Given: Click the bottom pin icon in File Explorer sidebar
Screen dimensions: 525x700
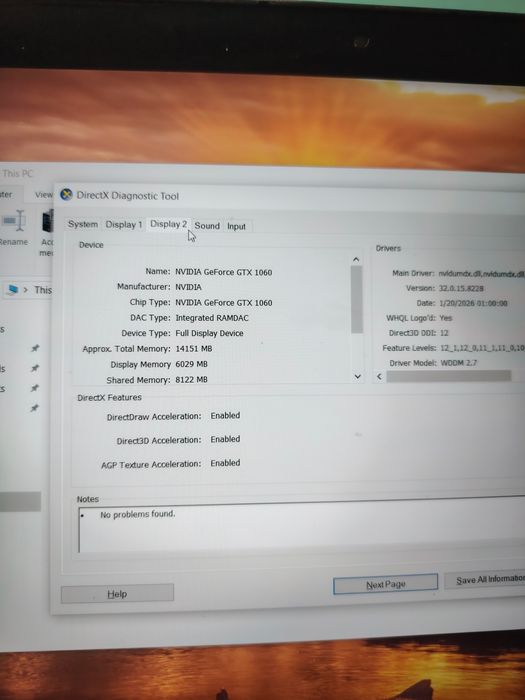Looking at the screenshot, I should click(35, 408).
